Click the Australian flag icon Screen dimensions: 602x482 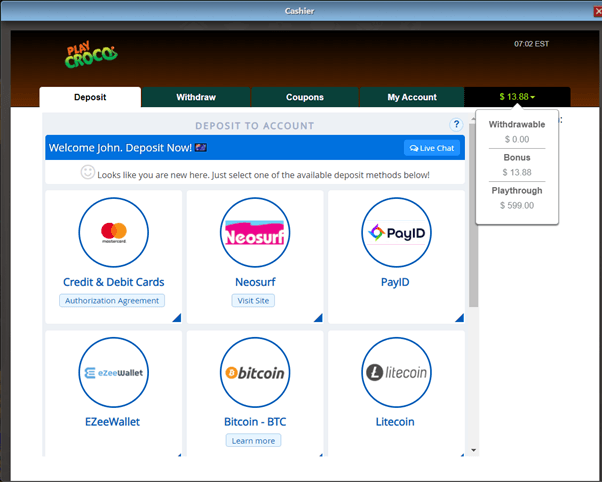tap(201, 147)
